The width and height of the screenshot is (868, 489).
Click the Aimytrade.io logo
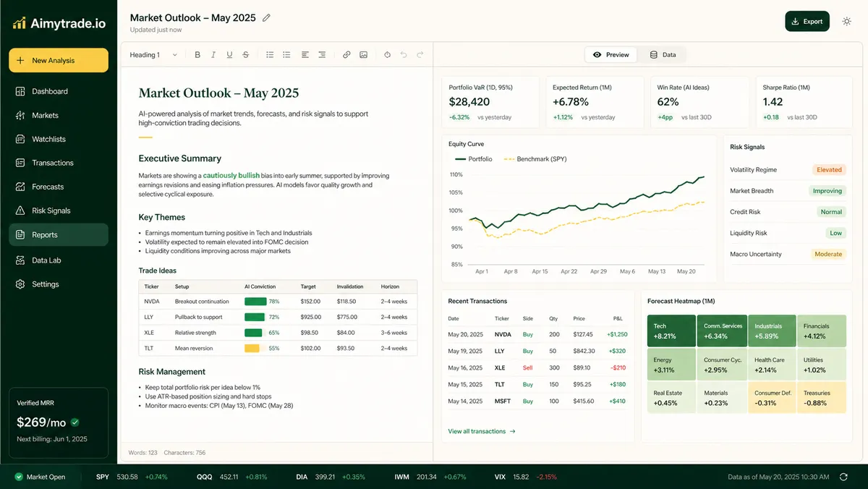(59, 23)
